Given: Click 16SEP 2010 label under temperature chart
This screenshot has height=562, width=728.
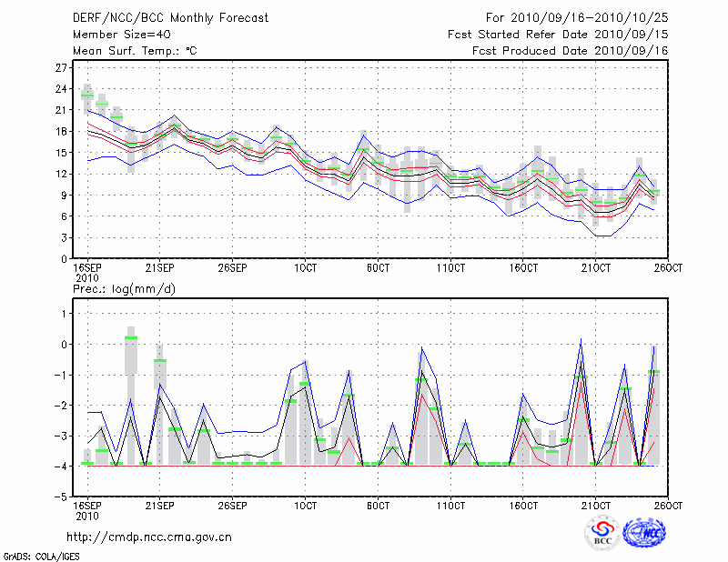Looking at the screenshot, I should point(87,274).
